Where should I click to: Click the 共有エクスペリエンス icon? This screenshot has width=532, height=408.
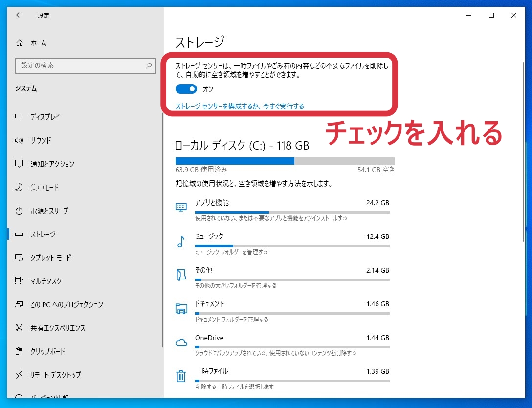point(19,328)
